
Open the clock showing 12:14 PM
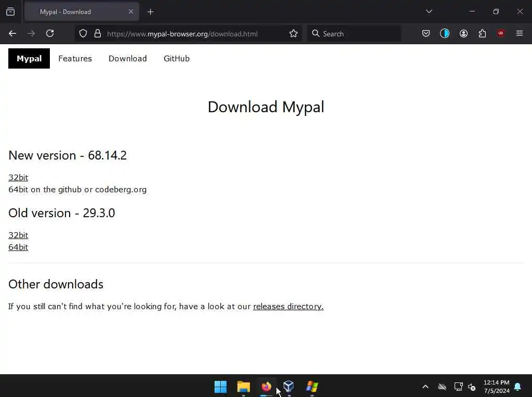(x=496, y=387)
